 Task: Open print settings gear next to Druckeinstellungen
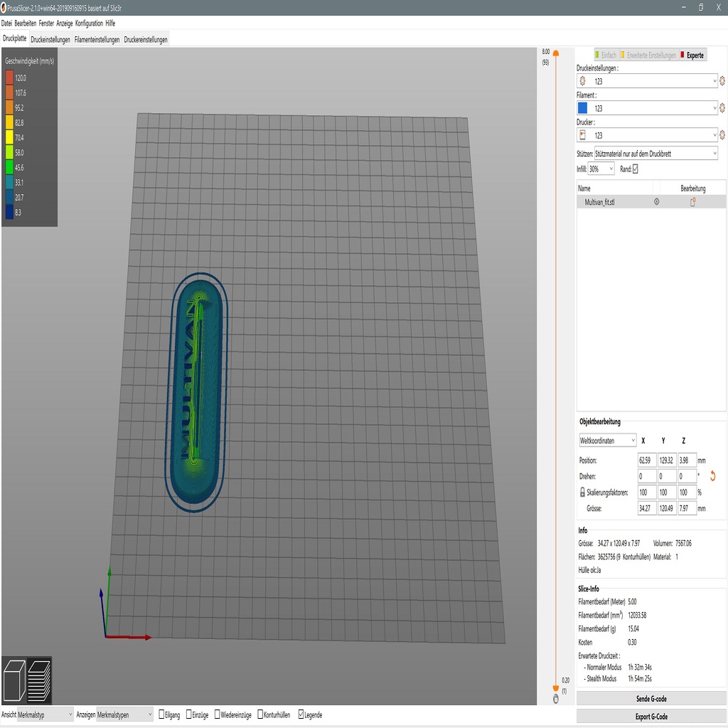coord(722,81)
